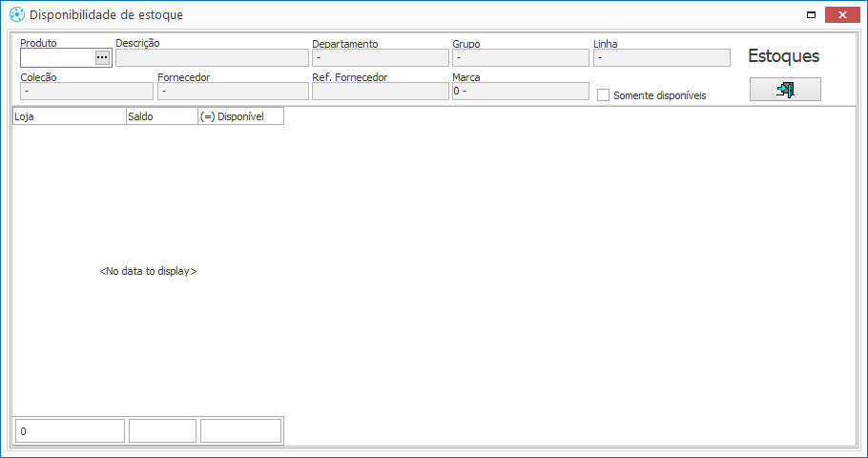Image resolution: width=868 pixels, height=458 pixels.
Task: Click the Fornecedor field
Action: pyautogui.click(x=233, y=92)
